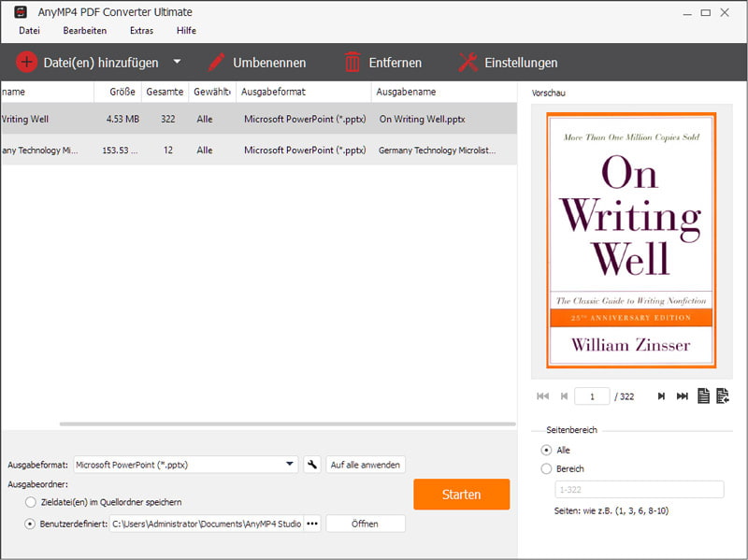Click the red plus add-files icon
The width and height of the screenshot is (748, 560).
26,62
